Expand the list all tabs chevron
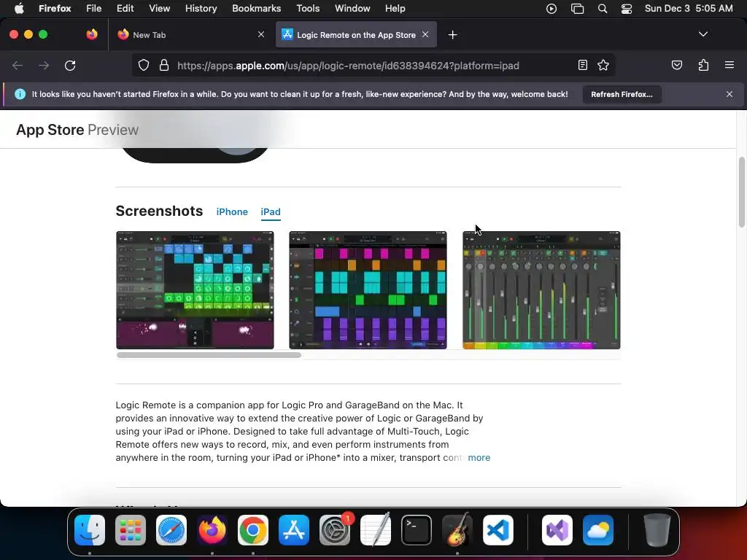This screenshot has height=560, width=747. tap(703, 34)
